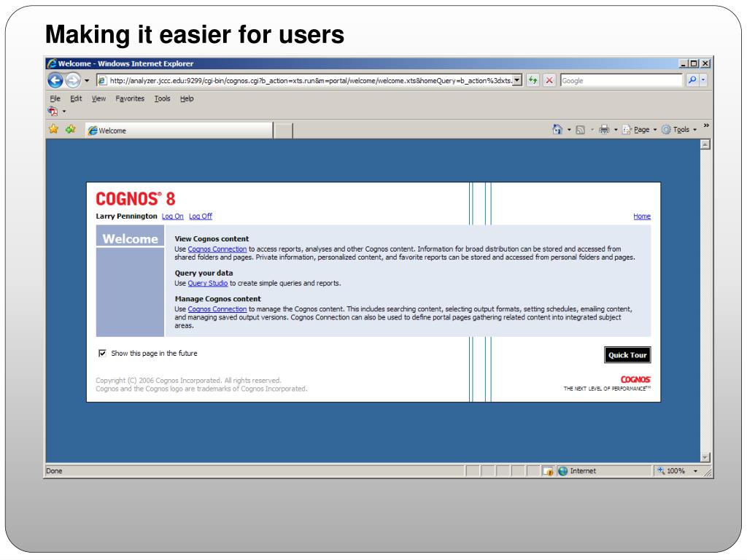Click the Print printer icon
The width and height of the screenshot is (747, 560).
[x=603, y=129]
